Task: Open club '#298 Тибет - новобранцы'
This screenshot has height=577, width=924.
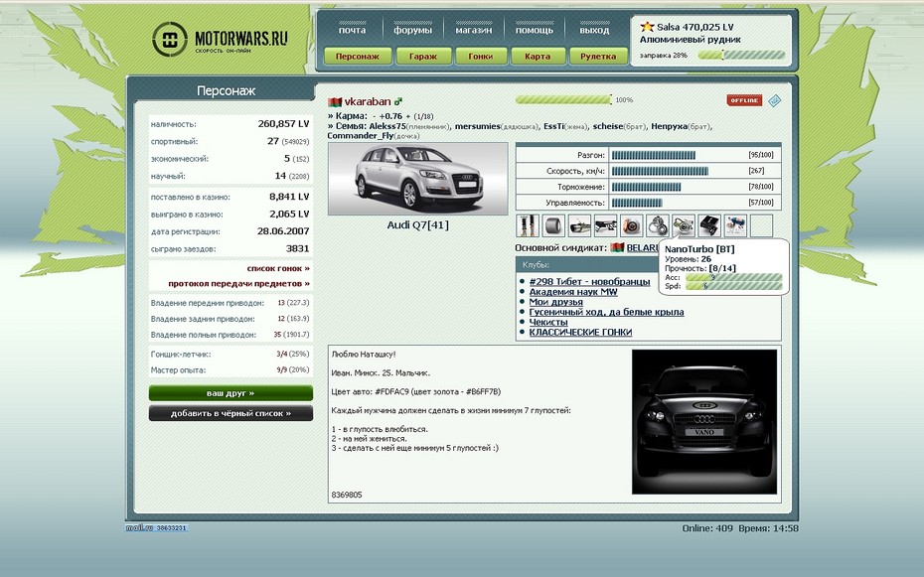Action: (589, 282)
